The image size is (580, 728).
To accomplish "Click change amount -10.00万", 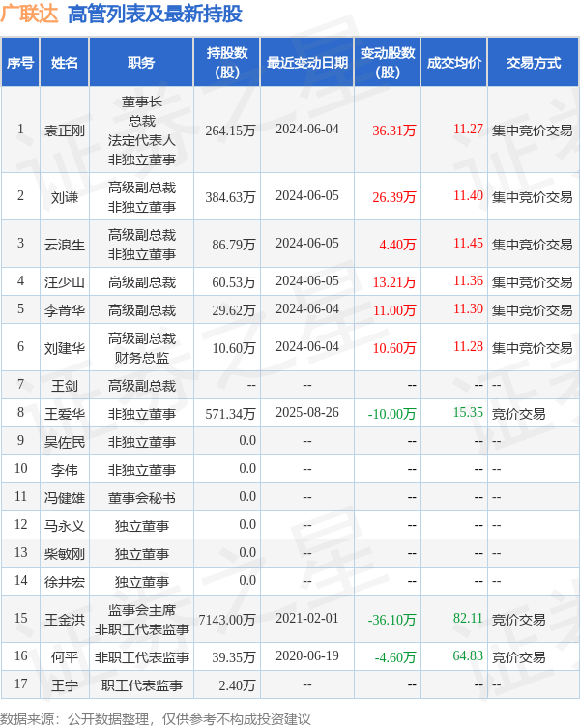I will (x=391, y=413).
